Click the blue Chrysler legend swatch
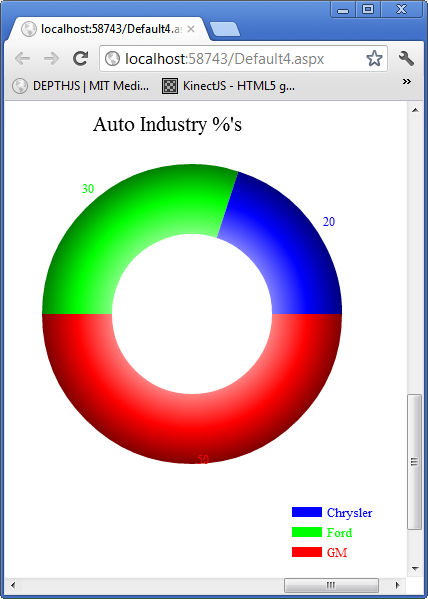The image size is (428, 599). tap(307, 512)
